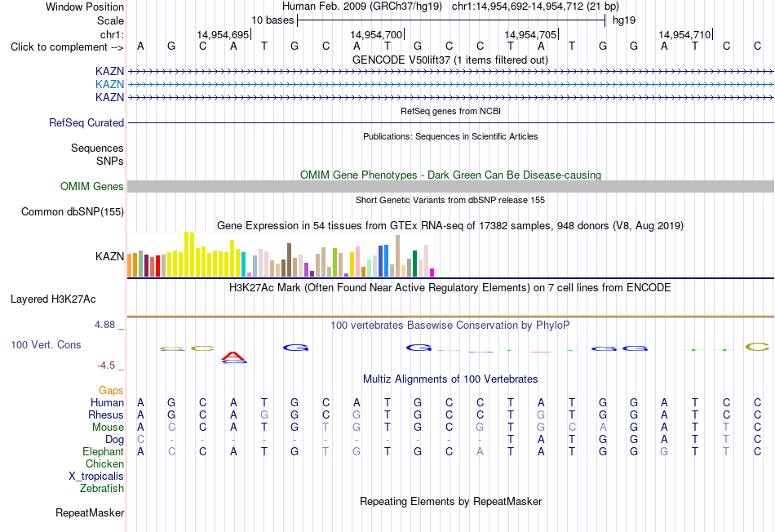This screenshot has height=532, width=775.
Task: Click the 14,954,705 ruler position
Action: click(x=530, y=34)
